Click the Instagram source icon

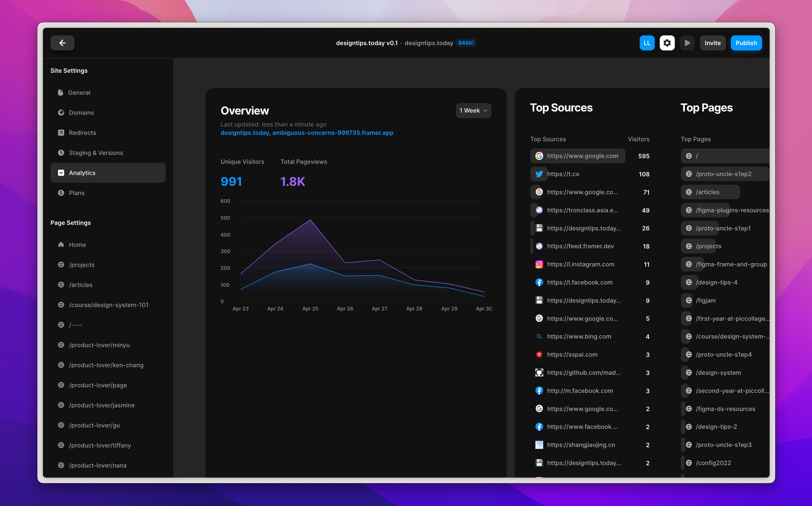[539, 264]
